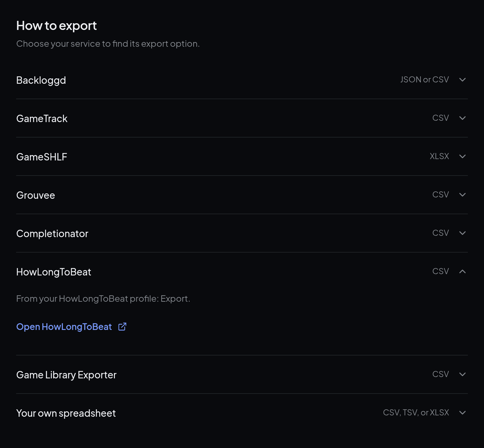Image resolution: width=484 pixels, height=448 pixels.
Task: Select the GameTrack row title
Action: (42, 118)
